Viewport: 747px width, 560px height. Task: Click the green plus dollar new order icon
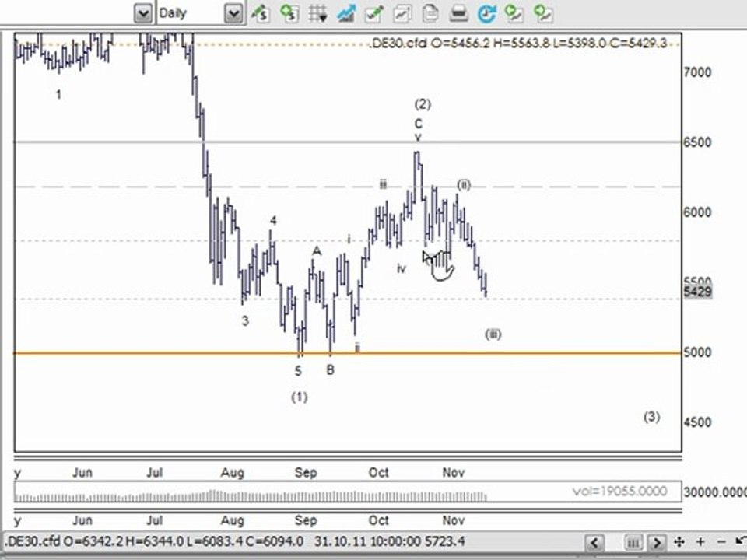[289, 13]
